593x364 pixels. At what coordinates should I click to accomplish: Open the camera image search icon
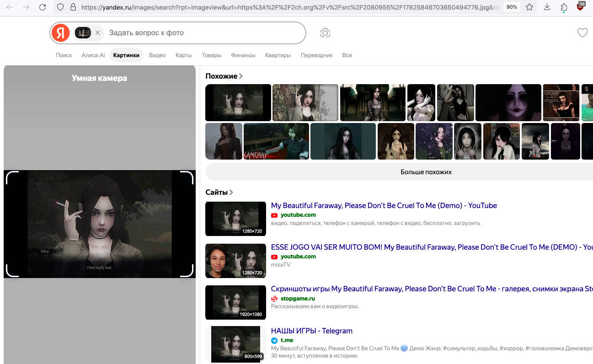coord(325,33)
